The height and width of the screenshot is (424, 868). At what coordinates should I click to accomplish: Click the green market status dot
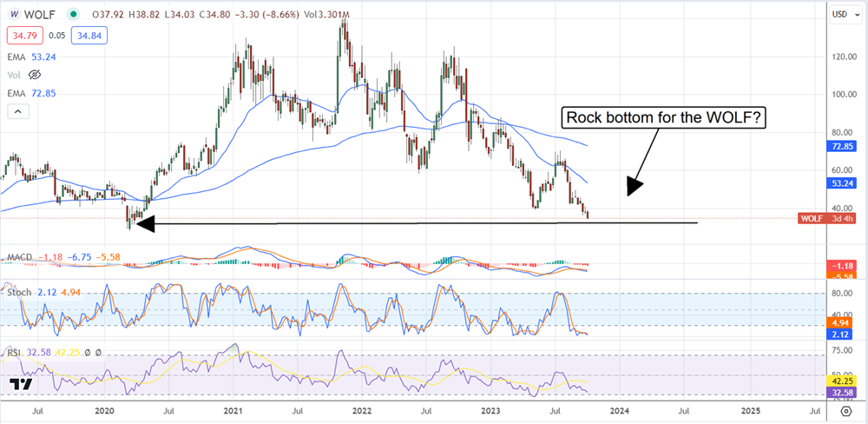pyautogui.click(x=71, y=14)
